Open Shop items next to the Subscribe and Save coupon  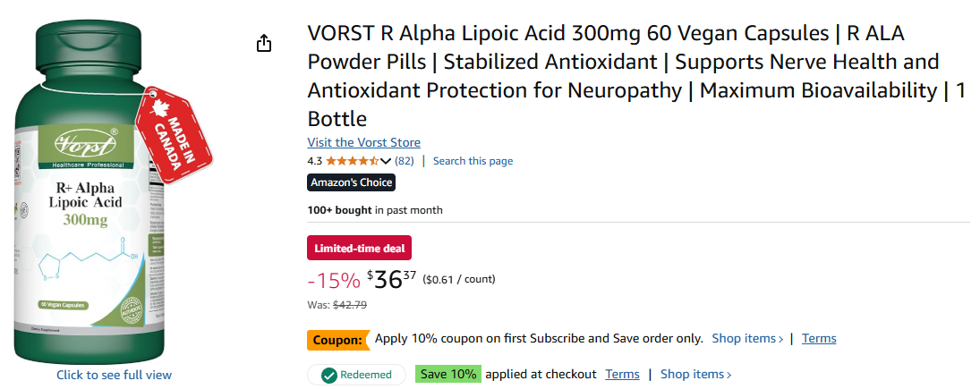coord(747,339)
